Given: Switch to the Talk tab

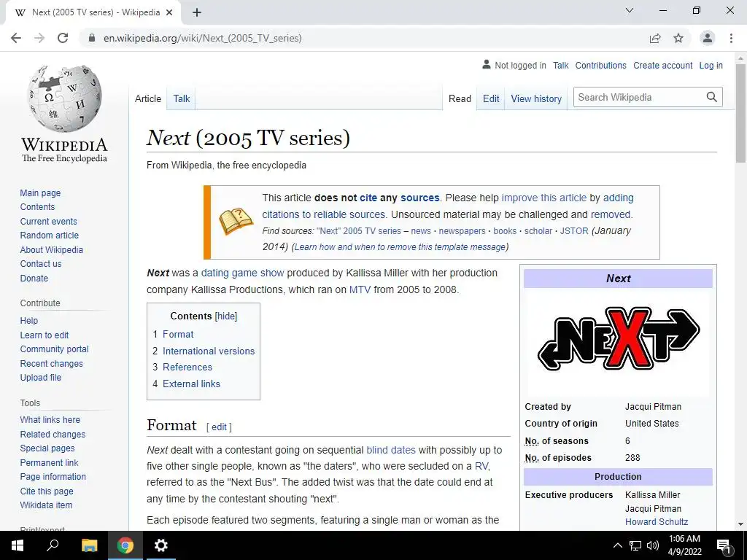Looking at the screenshot, I should (x=182, y=98).
